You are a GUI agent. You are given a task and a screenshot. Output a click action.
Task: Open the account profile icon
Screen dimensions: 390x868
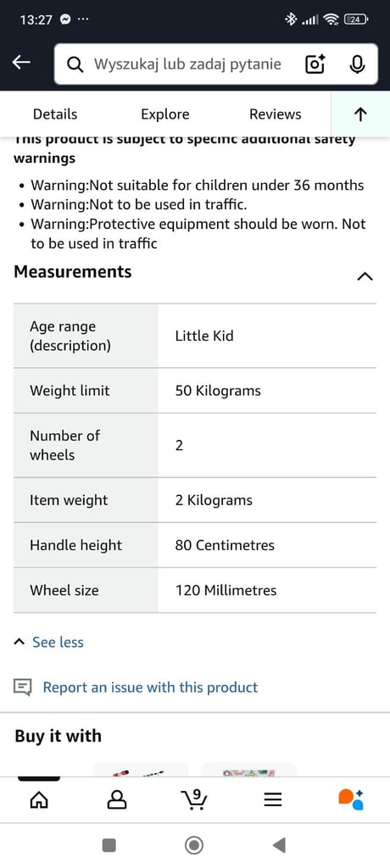coord(117,798)
